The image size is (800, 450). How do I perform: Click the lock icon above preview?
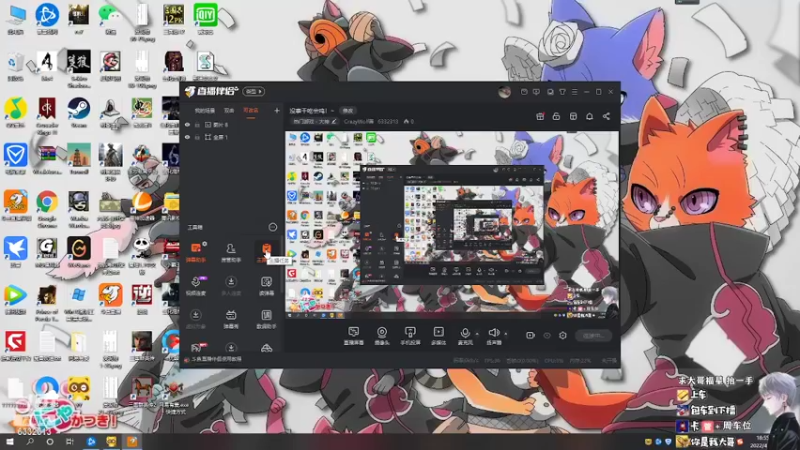coord(556,116)
